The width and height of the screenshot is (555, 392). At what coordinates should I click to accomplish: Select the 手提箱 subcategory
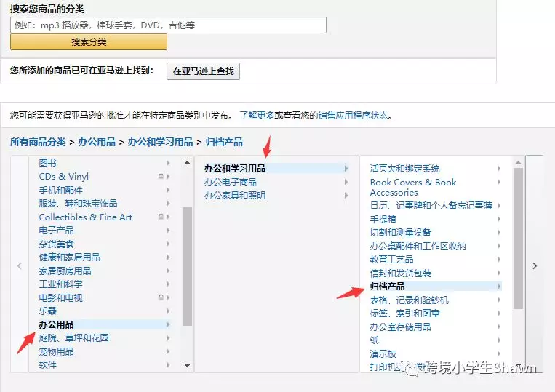(x=383, y=219)
